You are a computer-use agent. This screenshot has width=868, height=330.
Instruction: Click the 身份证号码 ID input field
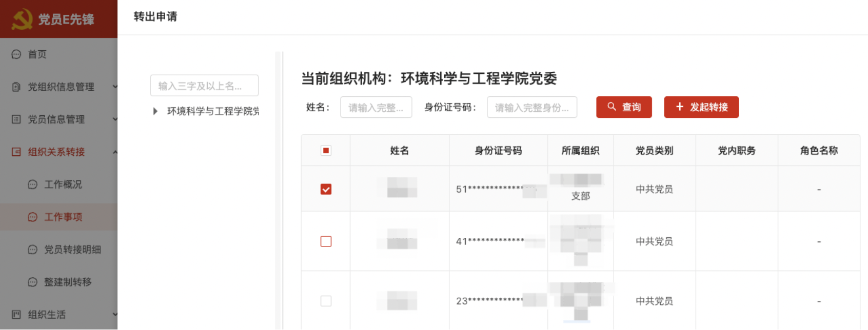coord(531,108)
